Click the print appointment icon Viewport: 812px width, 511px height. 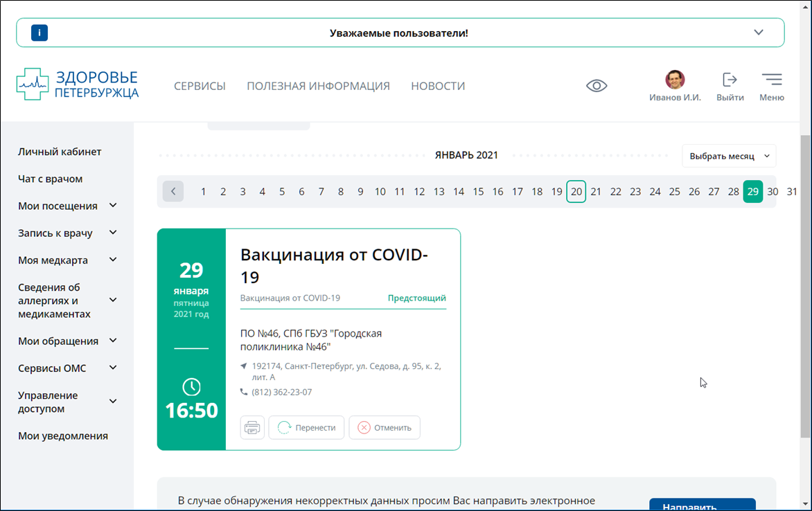click(252, 428)
